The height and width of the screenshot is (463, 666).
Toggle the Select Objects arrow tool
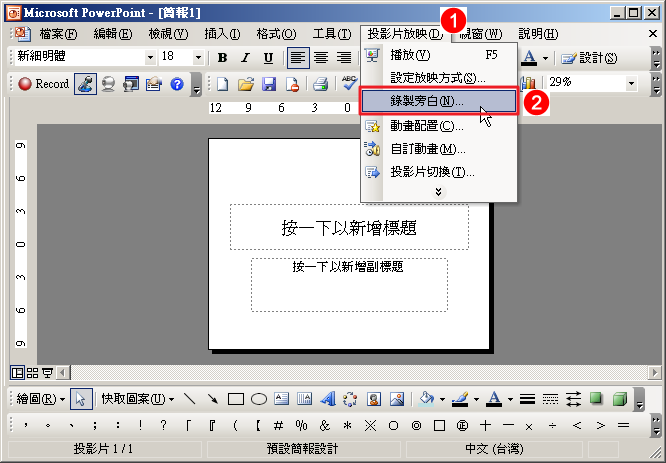81,399
